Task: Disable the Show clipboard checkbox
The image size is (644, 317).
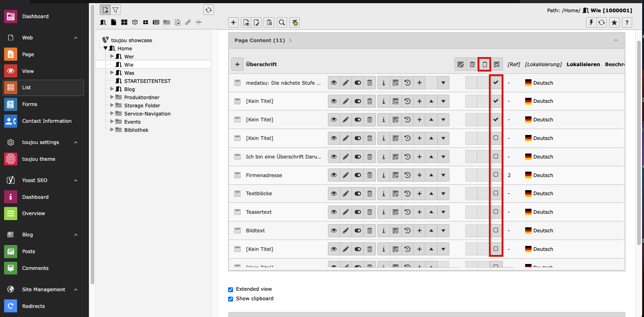Action: (230, 299)
